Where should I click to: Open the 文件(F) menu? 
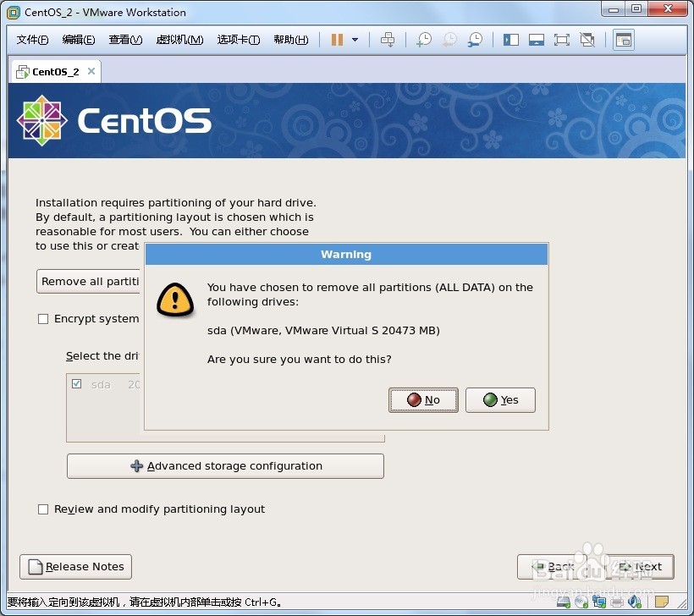[32, 40]
